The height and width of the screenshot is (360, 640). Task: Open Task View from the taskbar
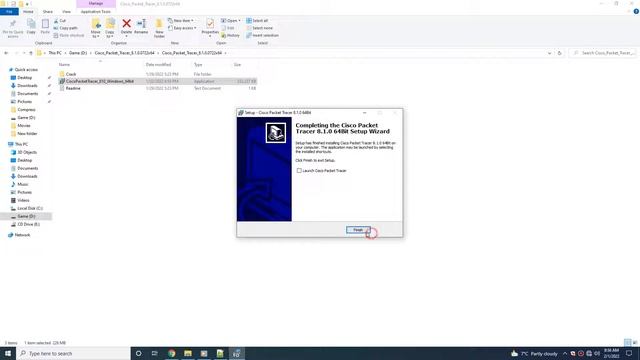tap(155, 353)
